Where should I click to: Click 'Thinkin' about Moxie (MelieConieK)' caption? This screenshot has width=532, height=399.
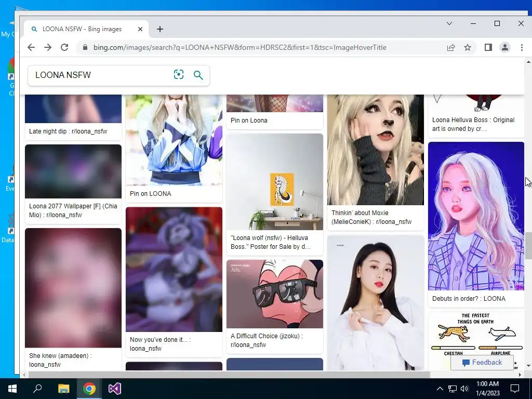tap(371, 217)
